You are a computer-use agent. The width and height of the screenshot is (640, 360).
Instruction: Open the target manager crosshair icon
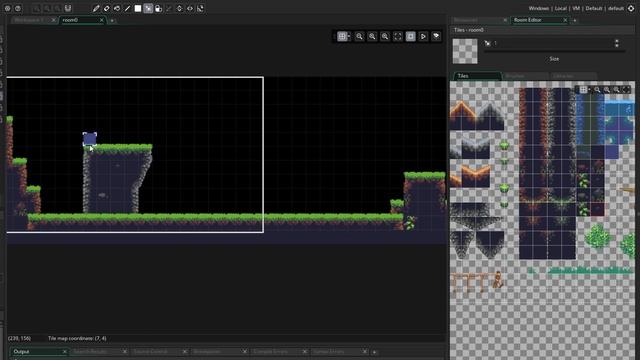[x=631, y=8]
